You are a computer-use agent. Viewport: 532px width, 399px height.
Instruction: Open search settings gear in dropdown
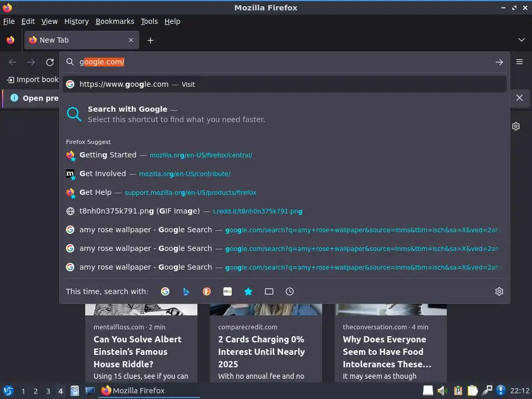pyautogui.click(x=499, y=291)
